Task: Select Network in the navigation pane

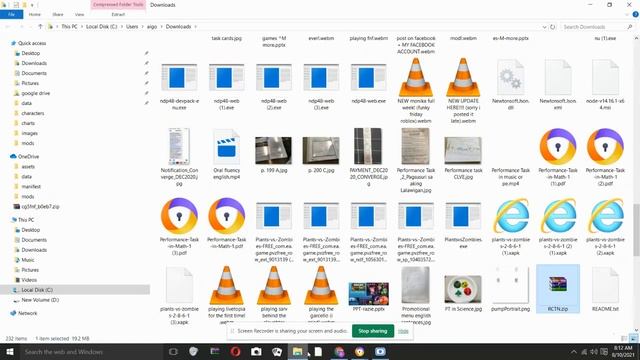Action: [27, 313]
